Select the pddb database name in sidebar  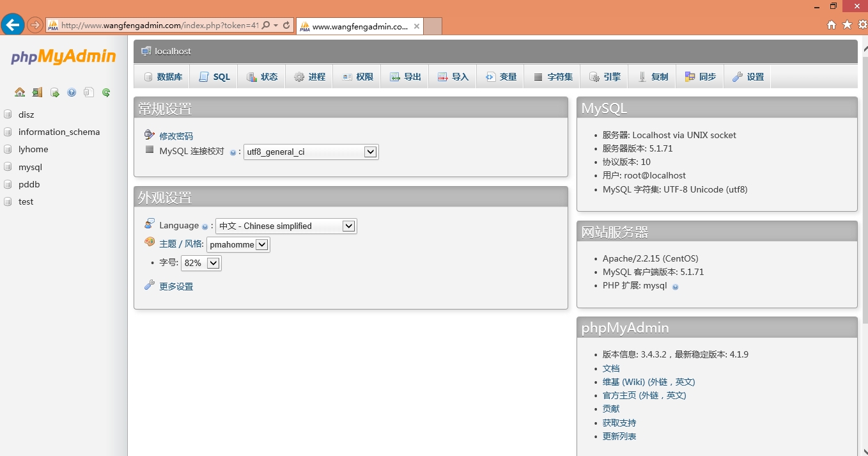click(x=29, y=184)
